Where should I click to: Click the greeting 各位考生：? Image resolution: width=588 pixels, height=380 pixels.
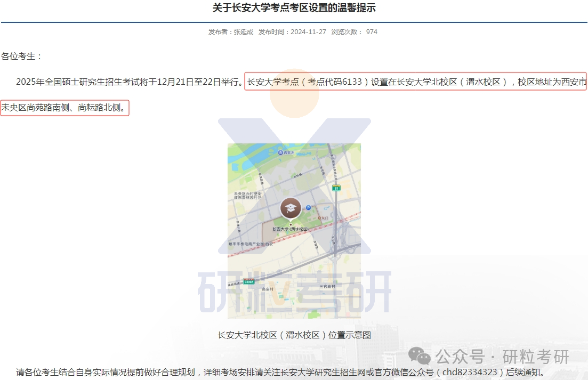21,56
